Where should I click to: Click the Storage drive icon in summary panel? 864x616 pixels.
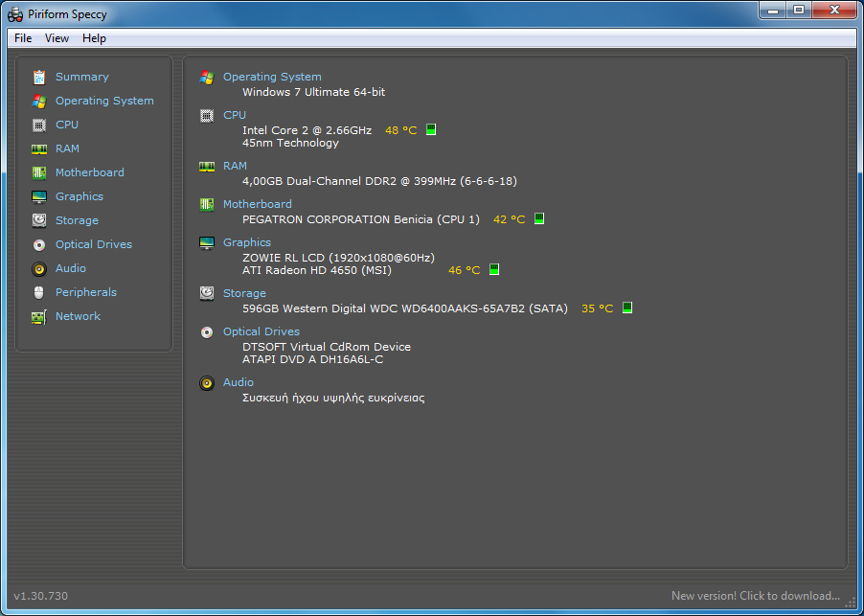tap(207, 294)
